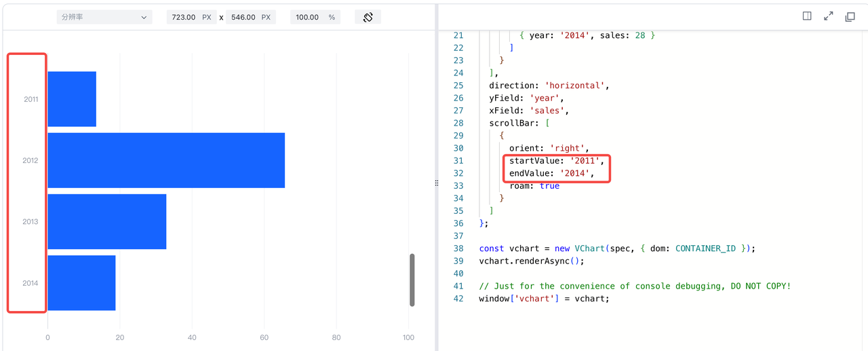868x351 pixels.
Task: Select the 2011 bar in chart
Action: tap(72, 99)
